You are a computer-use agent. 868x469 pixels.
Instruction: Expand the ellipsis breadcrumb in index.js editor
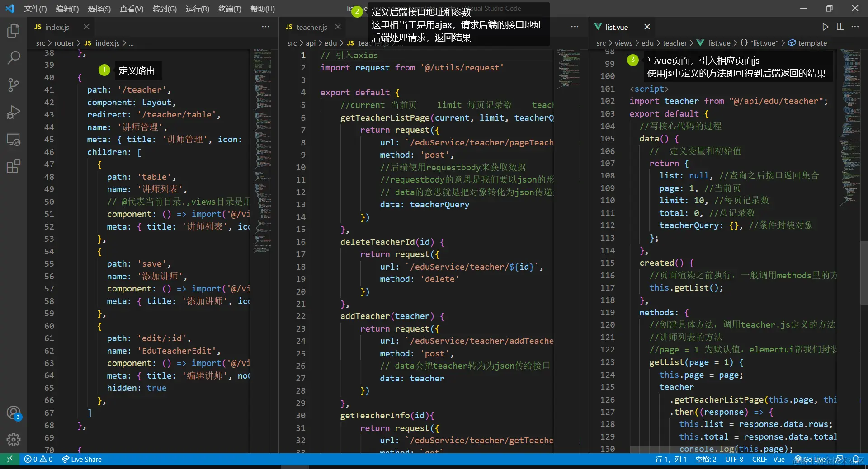click(131, 43)
